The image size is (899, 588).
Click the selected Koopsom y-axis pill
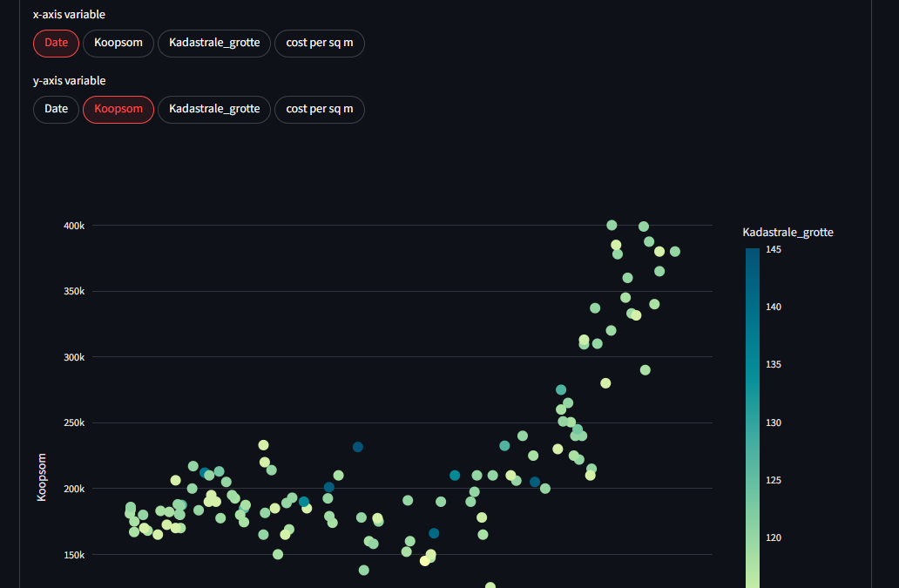click(118, 109)
